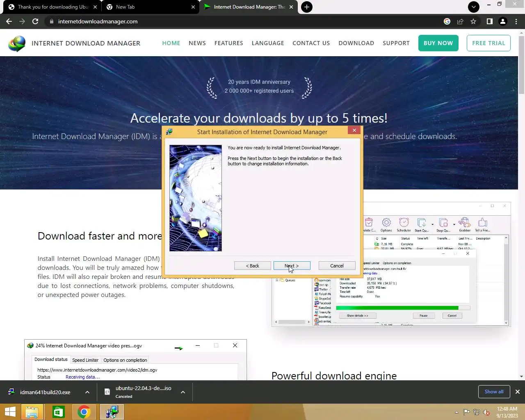Click the Next button in installer dialog
525x420 pixels.
[x=292, y=266]
